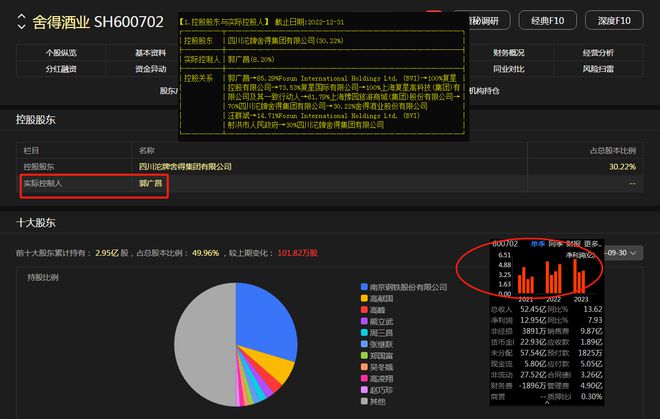Switch to 经营分析 tab
660x419 pixels.
pyautogui.click(x=598, y=53)
